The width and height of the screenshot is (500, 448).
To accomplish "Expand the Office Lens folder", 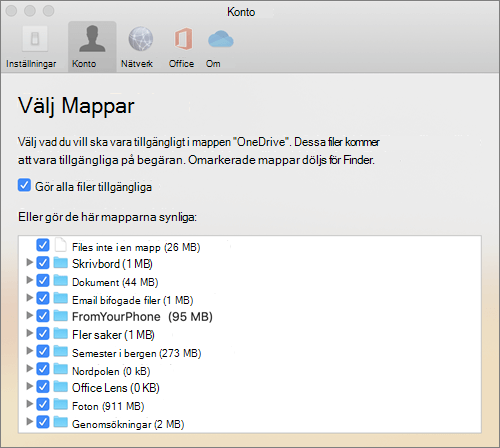I will pyautogui.click(x=29, y=386).
